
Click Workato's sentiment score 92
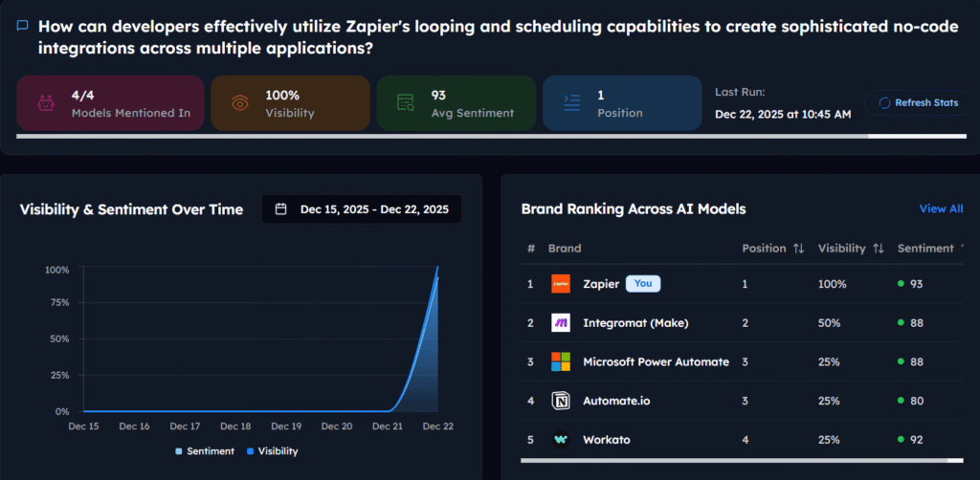pos(916,440)
